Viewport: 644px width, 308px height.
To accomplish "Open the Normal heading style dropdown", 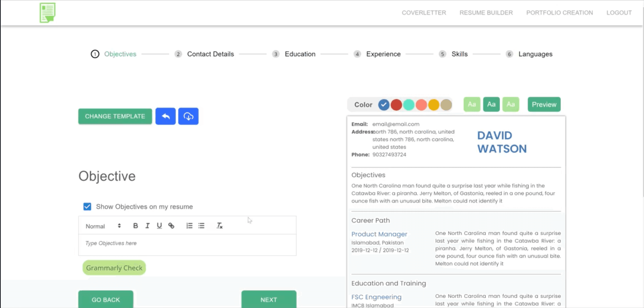I will [103, 226].
